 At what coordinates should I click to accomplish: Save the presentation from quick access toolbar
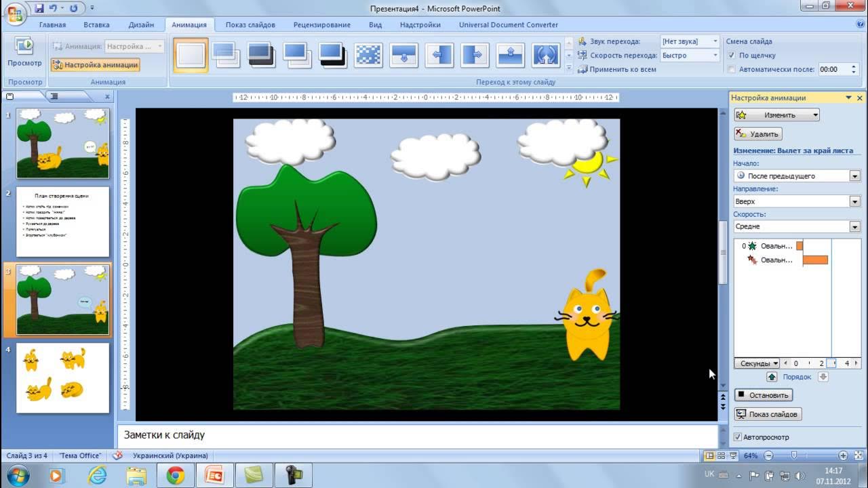tap(39, 9)
